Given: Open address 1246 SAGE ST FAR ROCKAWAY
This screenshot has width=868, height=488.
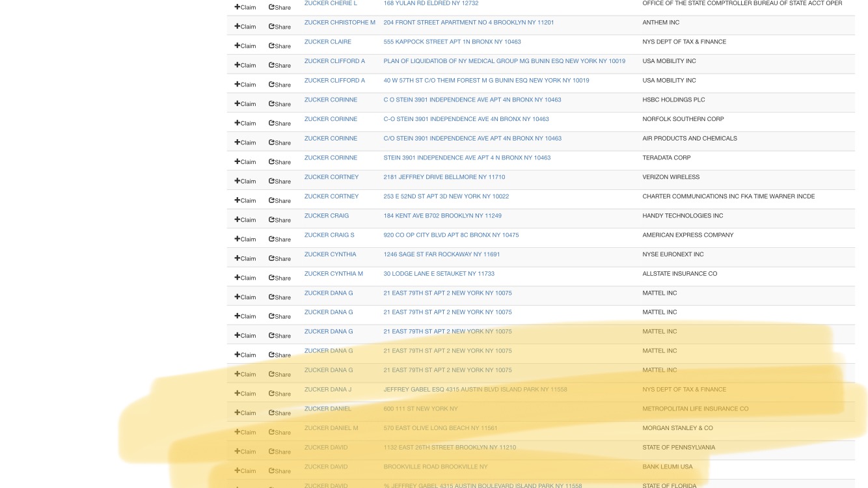Looking at the screenshot, I should click(442, 254).
